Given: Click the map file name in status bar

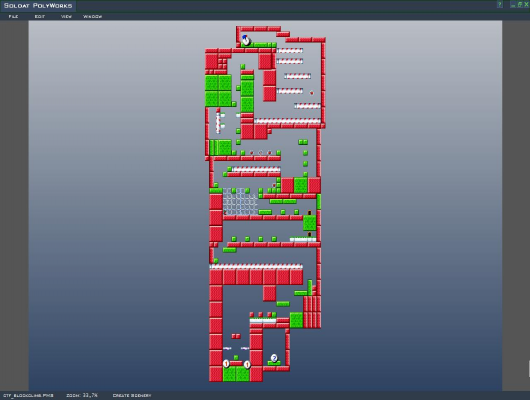Looking at the screenshot, I should (x=28, y=395).
